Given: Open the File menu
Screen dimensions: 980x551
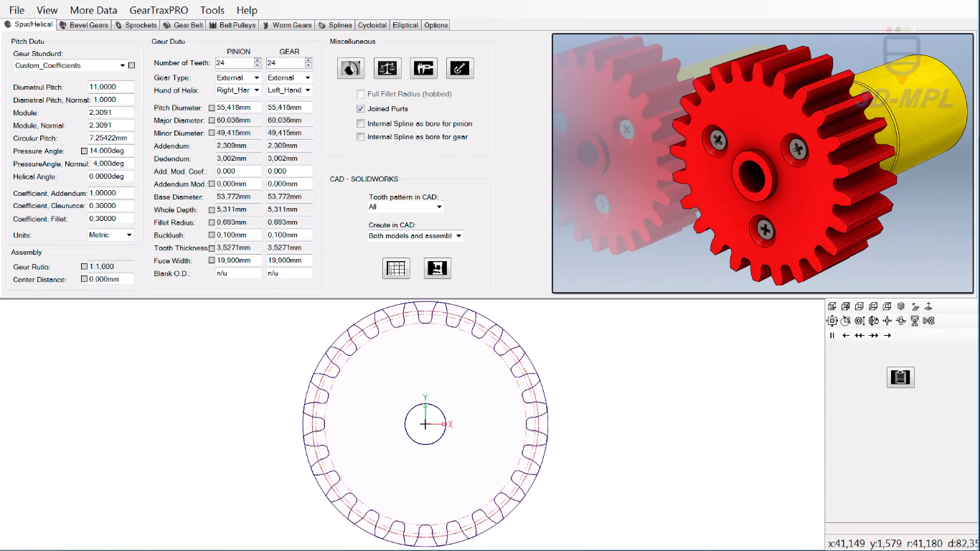Looking at the screenshot, I should 17,10.
